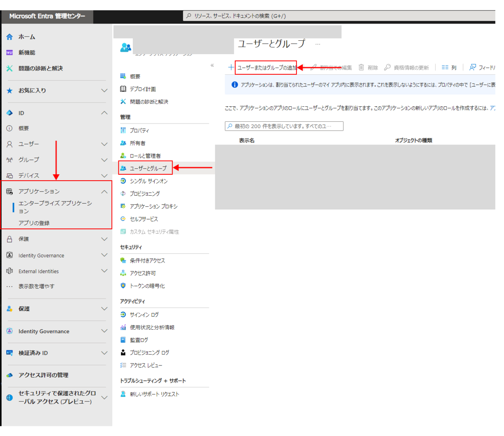504x436 pixels.
Task: Open the ホーム (Home) navigation icon
Action: 9,37
